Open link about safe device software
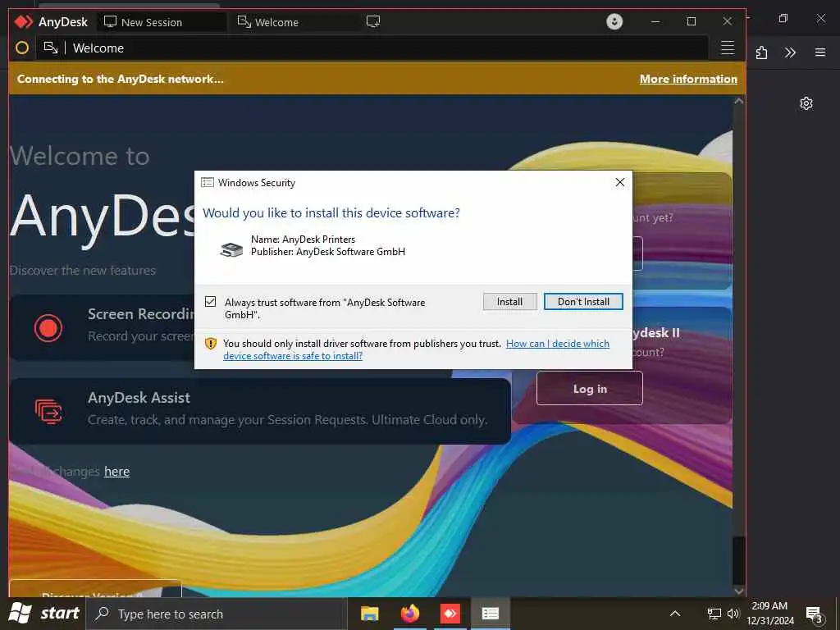This screenshot has width=840, height=630. [416, 349]
